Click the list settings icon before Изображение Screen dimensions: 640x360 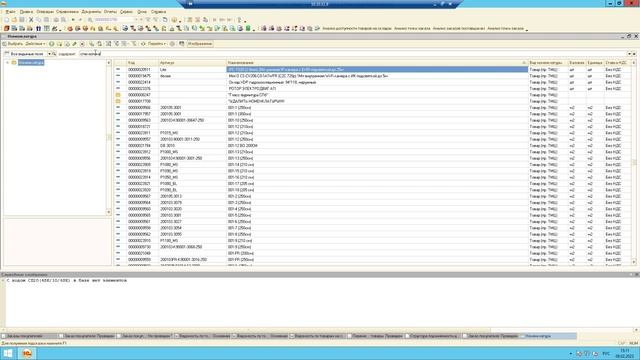pos(182,44)
